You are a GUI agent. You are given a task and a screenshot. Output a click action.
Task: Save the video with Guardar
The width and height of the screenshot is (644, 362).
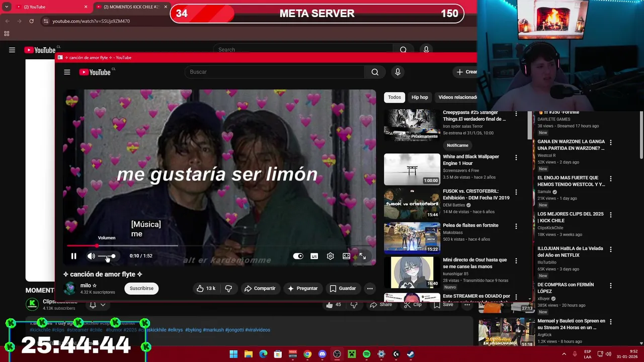click(x=343, y=288)
